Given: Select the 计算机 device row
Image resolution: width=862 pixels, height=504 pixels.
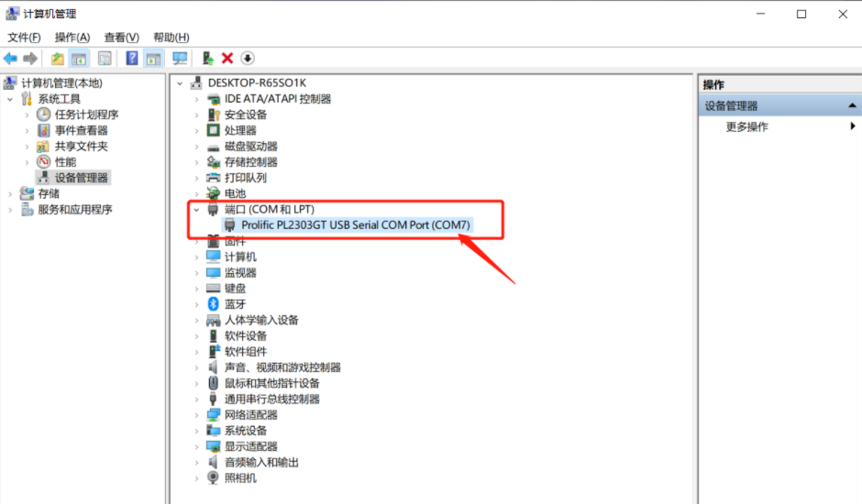Looking at the screenshot, I should (240, 257).
